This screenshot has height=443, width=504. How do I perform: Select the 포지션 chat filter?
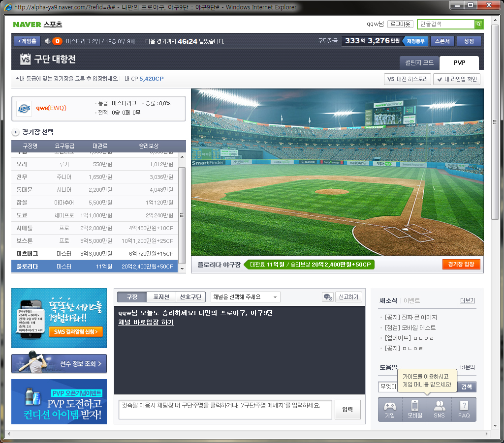161,297
